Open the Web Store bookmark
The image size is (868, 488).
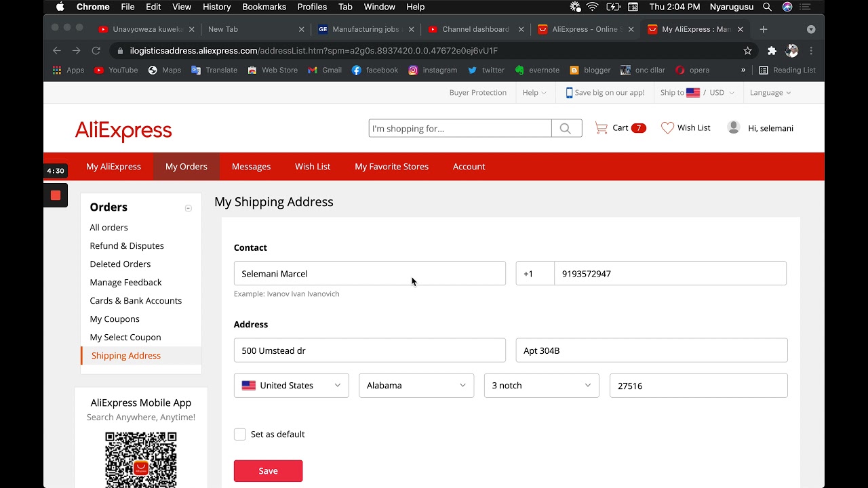tap(273, 70)
